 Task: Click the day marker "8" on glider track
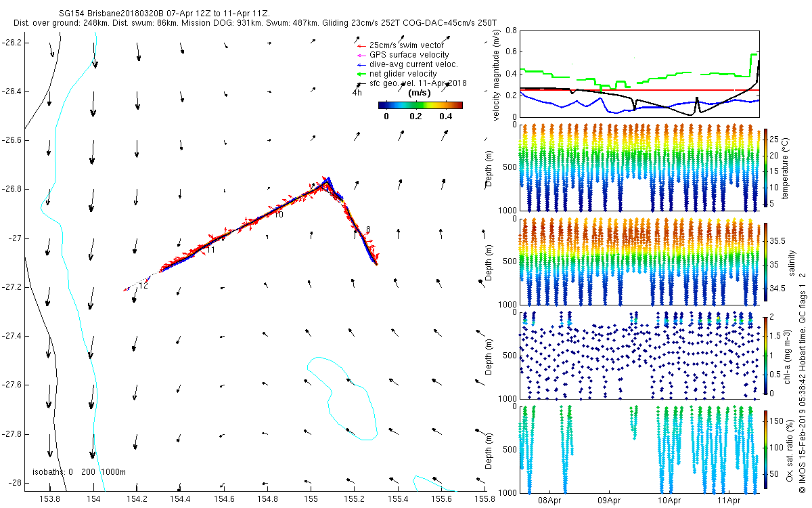(368, 230)
